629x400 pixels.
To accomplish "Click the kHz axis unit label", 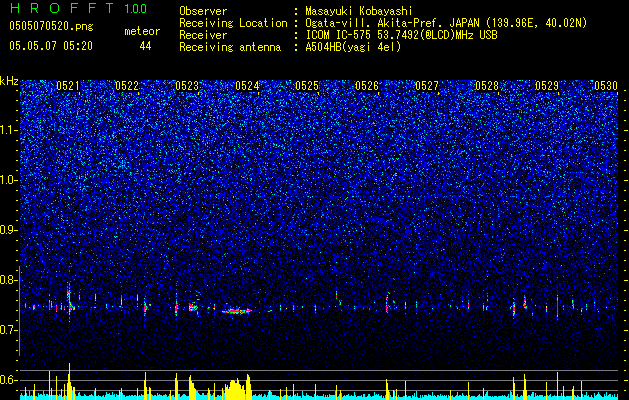I will tap(9, 81).
